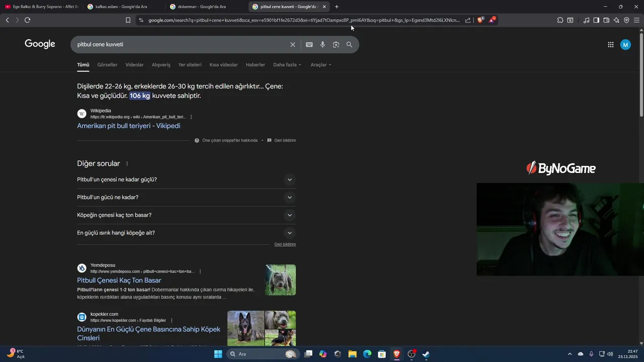
Task: Click the page vertical scrollbar
Action: 641,75
